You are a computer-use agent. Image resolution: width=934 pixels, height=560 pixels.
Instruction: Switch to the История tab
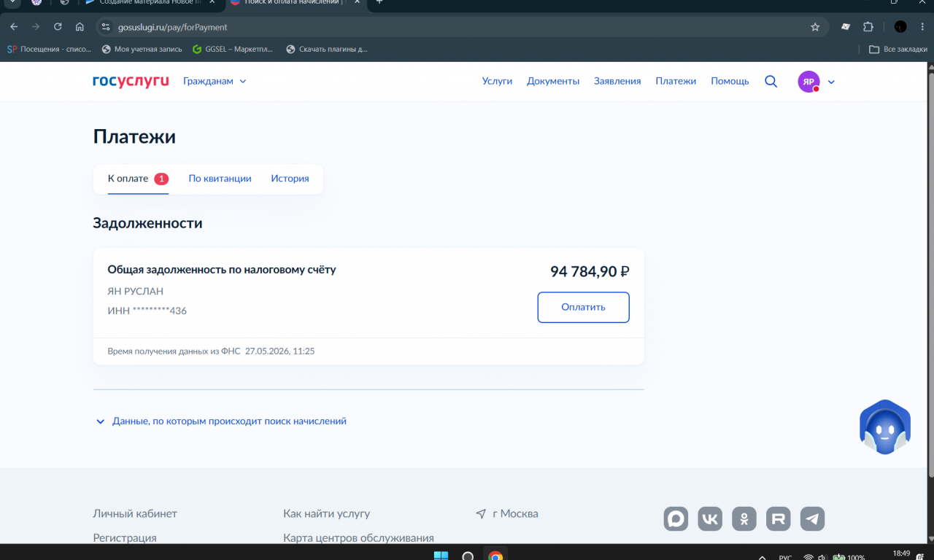point(290,179)
